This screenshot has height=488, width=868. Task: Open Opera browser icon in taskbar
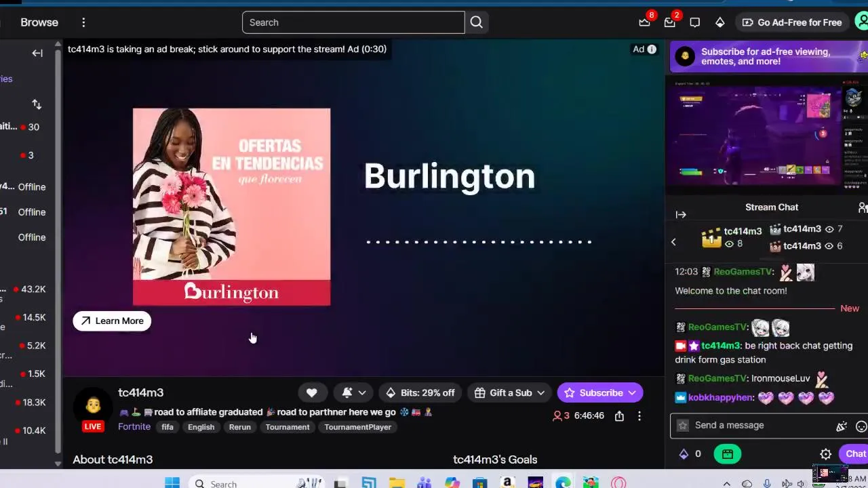click(x=618, y=483)
